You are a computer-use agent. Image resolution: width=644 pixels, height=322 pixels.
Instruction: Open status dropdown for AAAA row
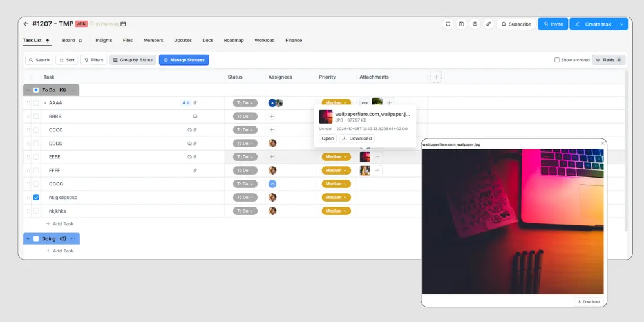(245, 103)
